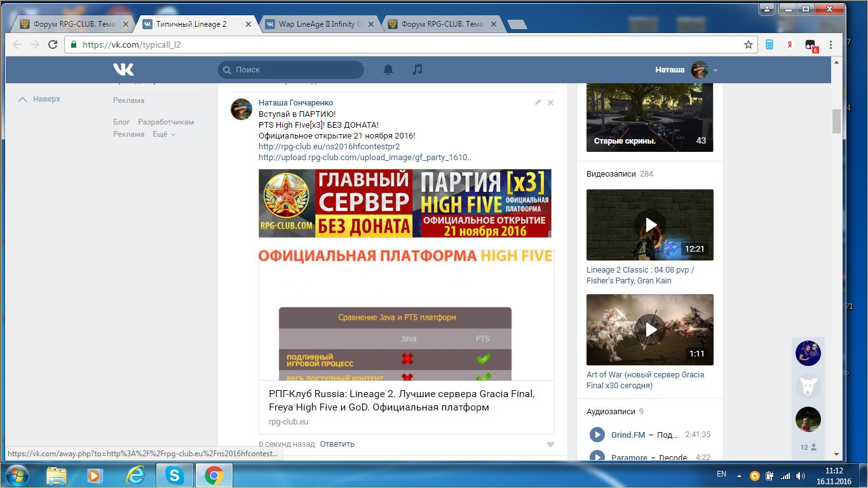Click the page vertical scrollbar thumb

pyautogui.click(x=837, y=121)
